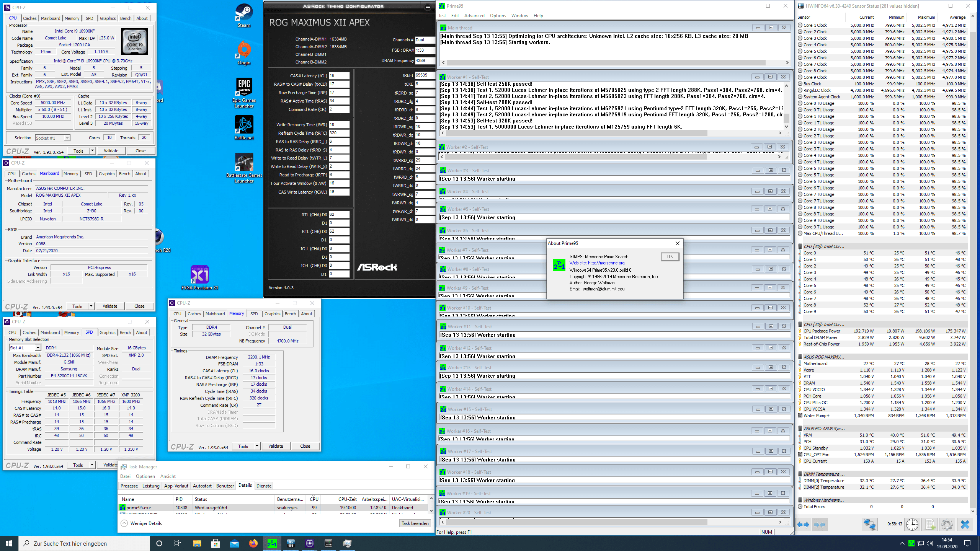
Task: Open Tools dropdown arrow in CPU-Z Mainboard window
Action: [91, 306]
